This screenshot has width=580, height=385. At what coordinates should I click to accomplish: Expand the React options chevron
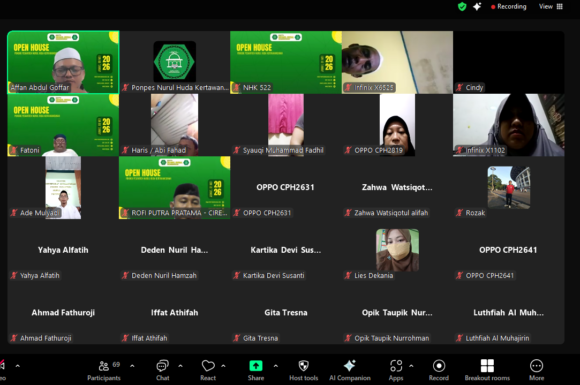click(223, 366)
